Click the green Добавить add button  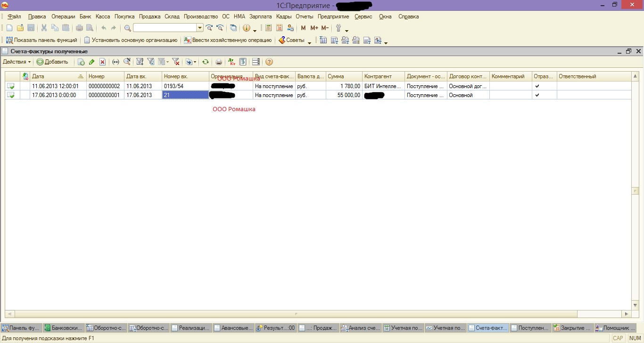(53, 62)
